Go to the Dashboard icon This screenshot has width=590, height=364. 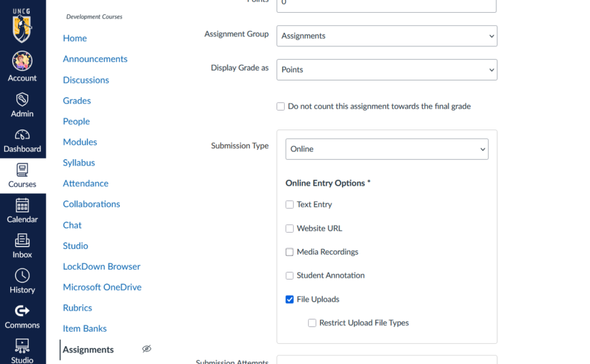(x=22, y=136)
